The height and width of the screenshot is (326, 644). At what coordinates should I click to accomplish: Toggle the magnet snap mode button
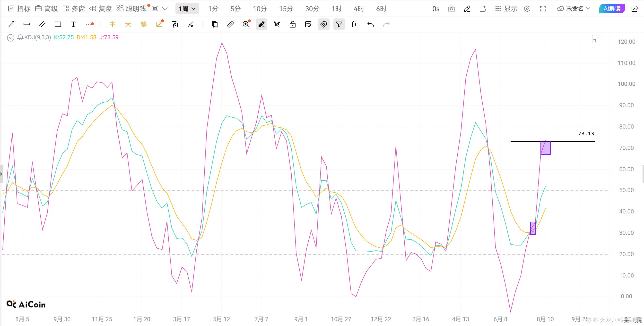pyautogui.click(x=323, y=24)
